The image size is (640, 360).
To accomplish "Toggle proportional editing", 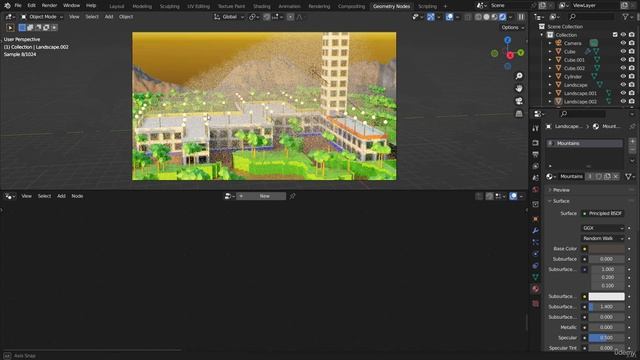I will click(290, 17).
